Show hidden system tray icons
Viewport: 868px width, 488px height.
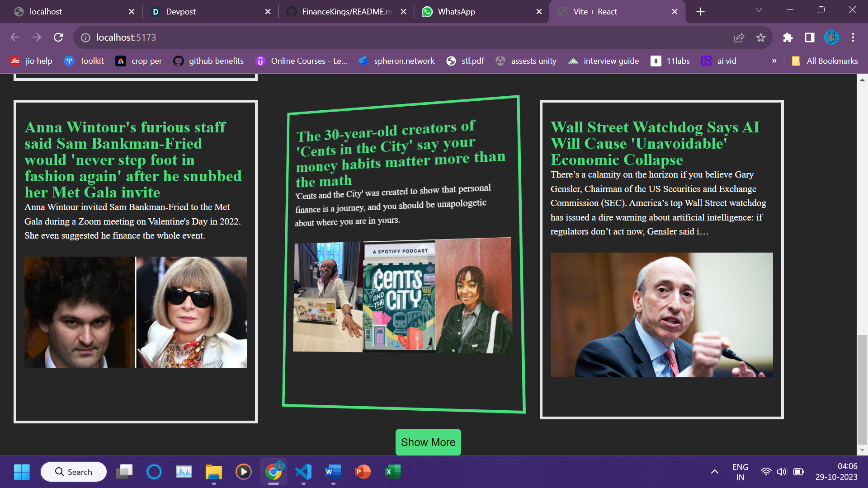coord(714,472)
